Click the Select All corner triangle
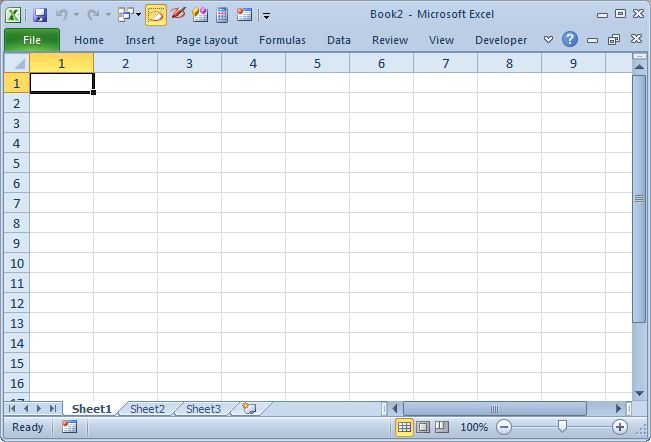 17,63
